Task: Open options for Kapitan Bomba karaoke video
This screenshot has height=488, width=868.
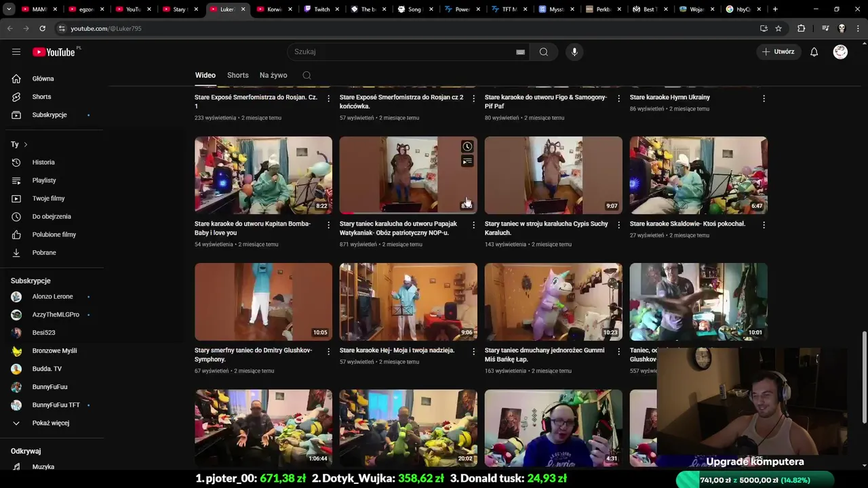Action: (328, 225)
